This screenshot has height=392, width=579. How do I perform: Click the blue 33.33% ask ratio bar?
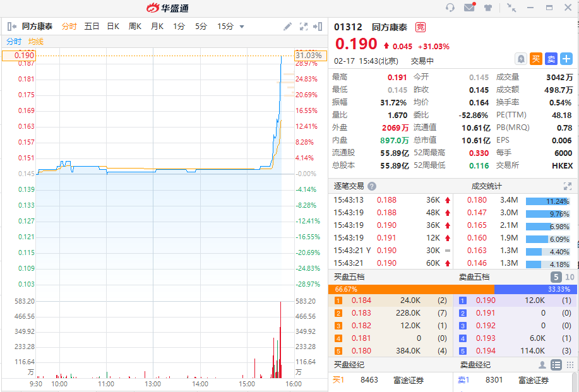(535, 289)
